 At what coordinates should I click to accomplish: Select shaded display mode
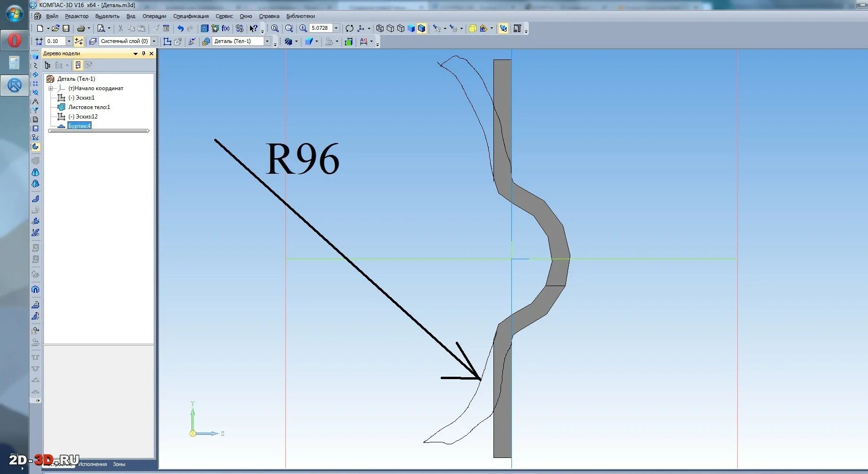pos(411,28)
